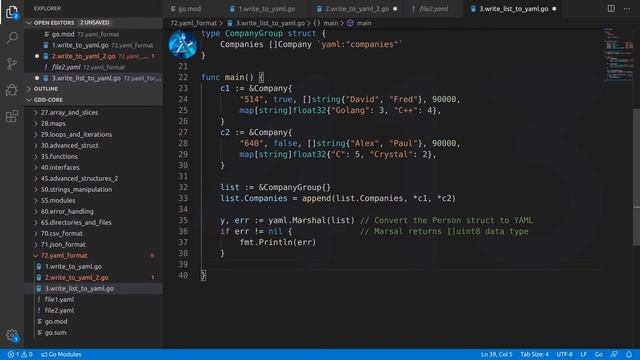Open the Extensions view
Viewport: 640px width, 360px height.
[x=11, y=116]
